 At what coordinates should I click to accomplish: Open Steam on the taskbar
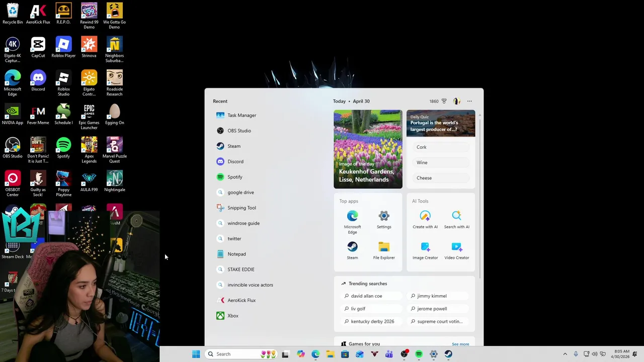[x=448, y=354]
